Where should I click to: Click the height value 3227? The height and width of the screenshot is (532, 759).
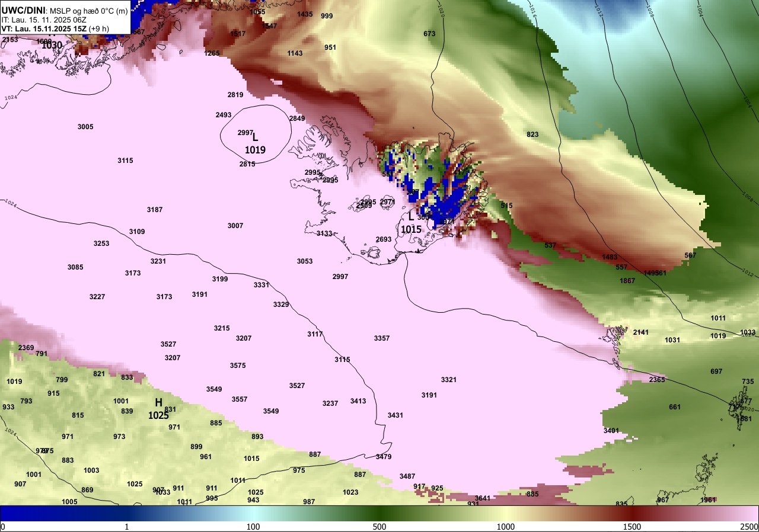[x=97, y=297]
